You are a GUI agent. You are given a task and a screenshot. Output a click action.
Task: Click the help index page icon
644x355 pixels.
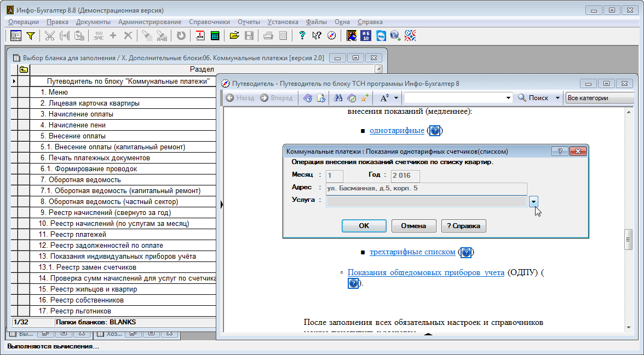pyautogui.click(x=321, y=98)
